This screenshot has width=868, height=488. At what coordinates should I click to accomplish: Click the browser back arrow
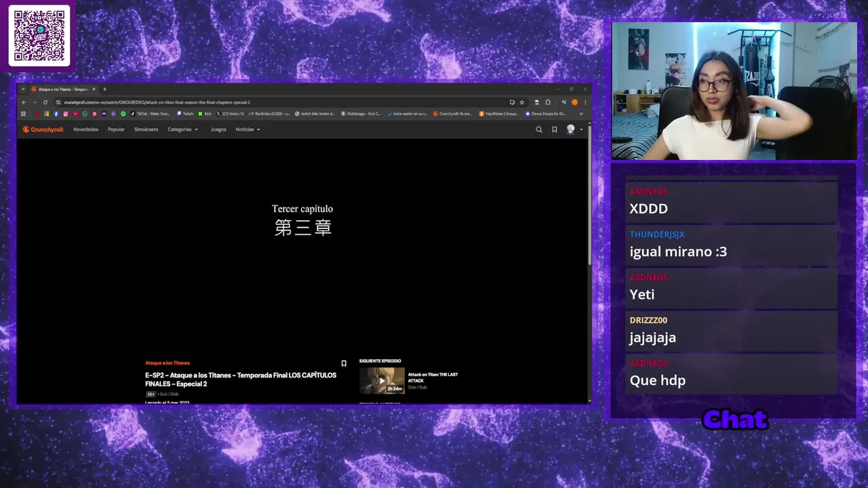coord(24,102)
